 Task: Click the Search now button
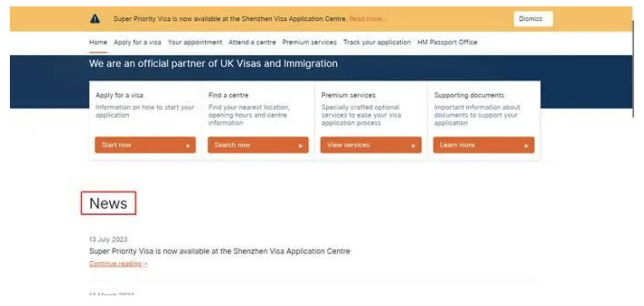click(x=258, y=145)
